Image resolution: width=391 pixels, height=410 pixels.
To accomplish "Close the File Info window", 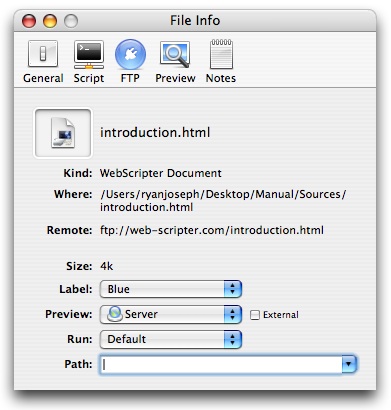I will coord(29,21).
